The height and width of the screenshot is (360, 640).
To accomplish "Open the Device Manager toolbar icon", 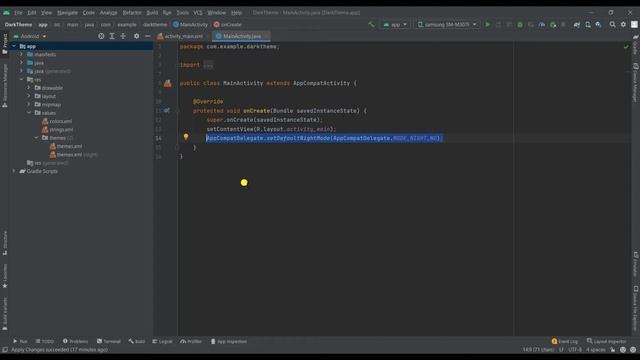I will (588, 24).
